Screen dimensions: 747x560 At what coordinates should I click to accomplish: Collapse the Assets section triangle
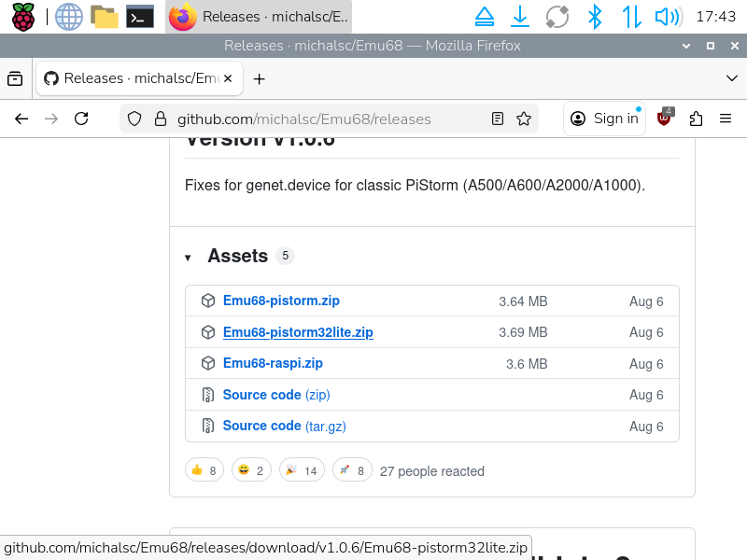coord(188,257)
